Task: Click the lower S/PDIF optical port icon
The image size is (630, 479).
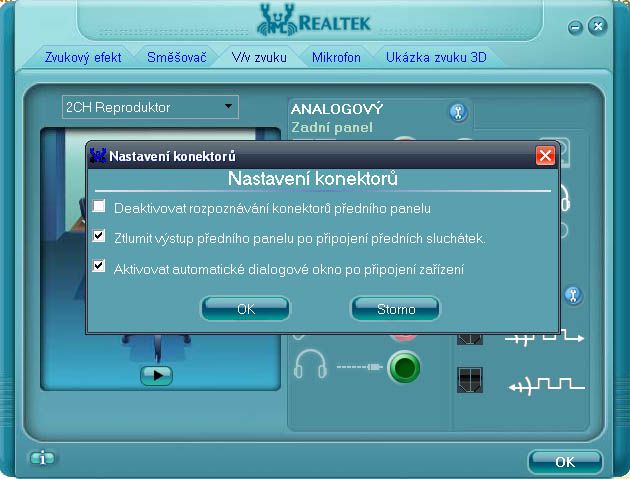Action: [470, 380]
